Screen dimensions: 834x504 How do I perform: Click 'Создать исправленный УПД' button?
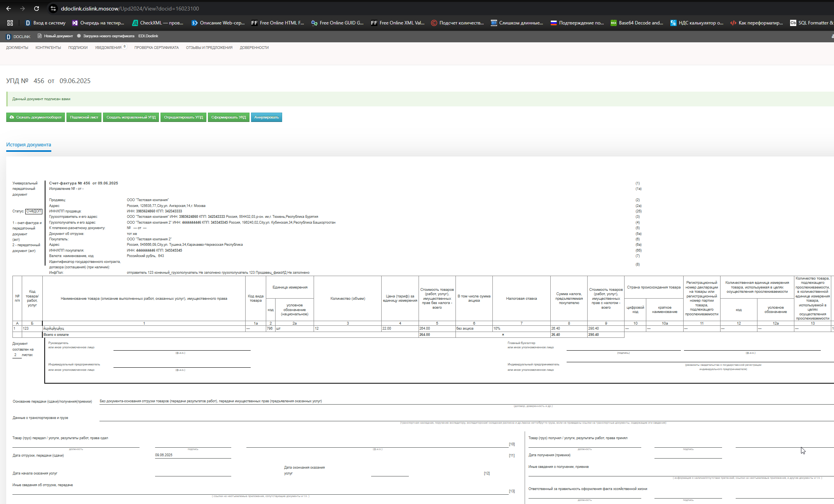point(131,117)
